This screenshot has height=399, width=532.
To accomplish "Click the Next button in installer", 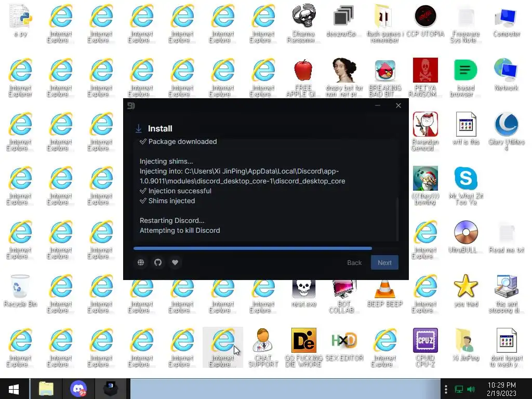I will point(384,262).
